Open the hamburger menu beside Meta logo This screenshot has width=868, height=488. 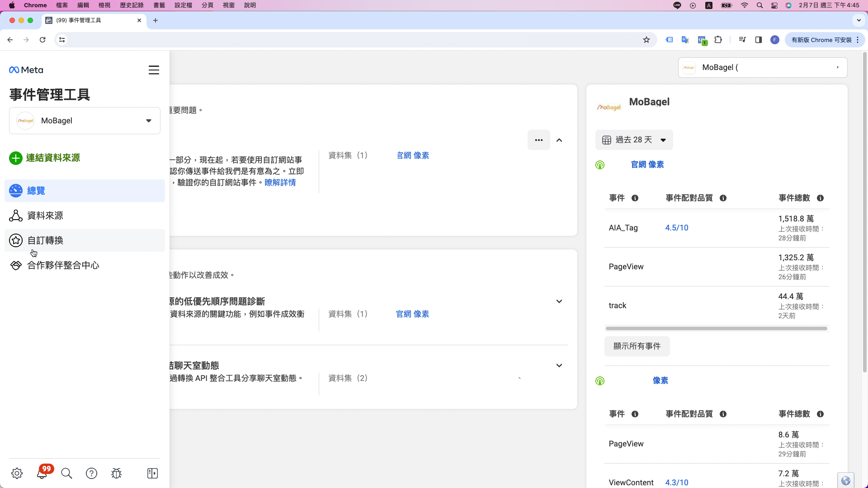[x=154, y=70]
